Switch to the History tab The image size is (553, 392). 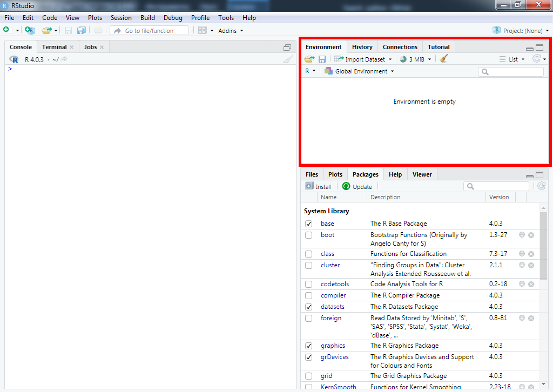coord(362,47)
